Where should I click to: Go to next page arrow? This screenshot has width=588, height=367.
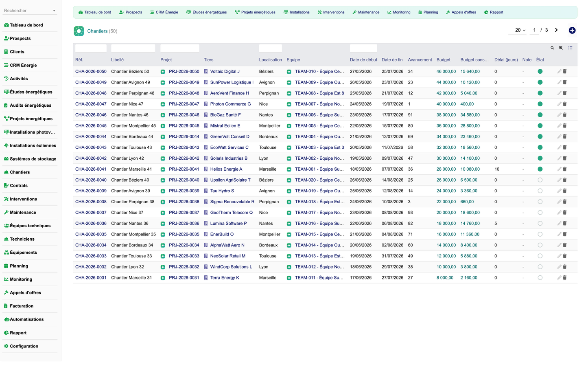(556, 30)
